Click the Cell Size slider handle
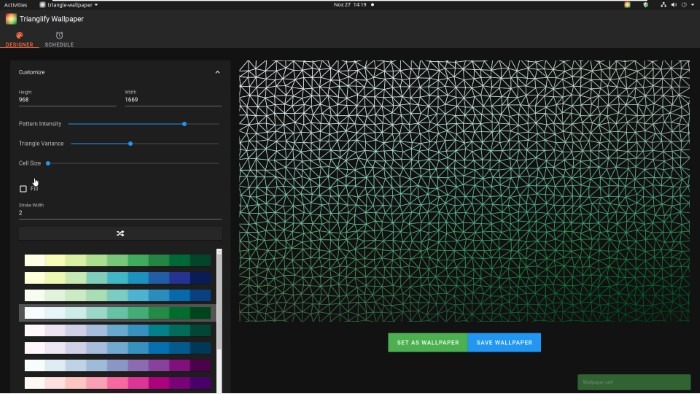The height and width of the screenshot is (394, 700). [x=48, y=163]
